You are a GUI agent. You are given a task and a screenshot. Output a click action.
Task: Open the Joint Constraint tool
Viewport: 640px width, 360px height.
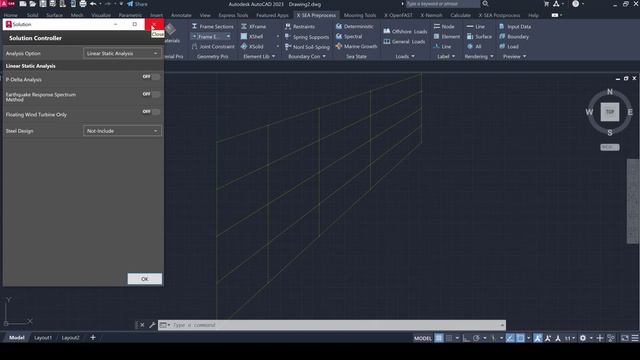(x=213, y=47)
